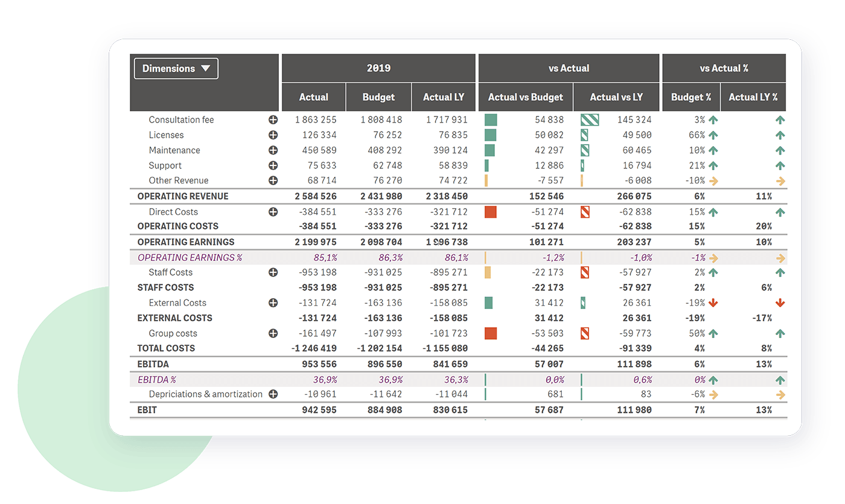Click the 2019 column group header

point(378,68)
